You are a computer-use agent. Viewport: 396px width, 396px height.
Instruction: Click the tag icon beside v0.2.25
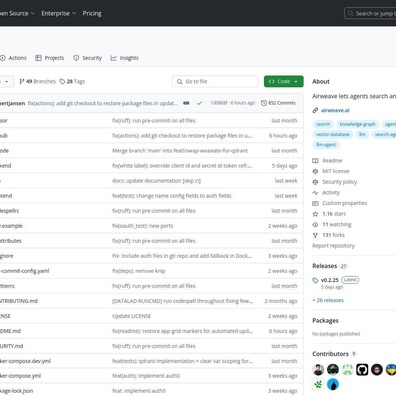coord(315,281)
